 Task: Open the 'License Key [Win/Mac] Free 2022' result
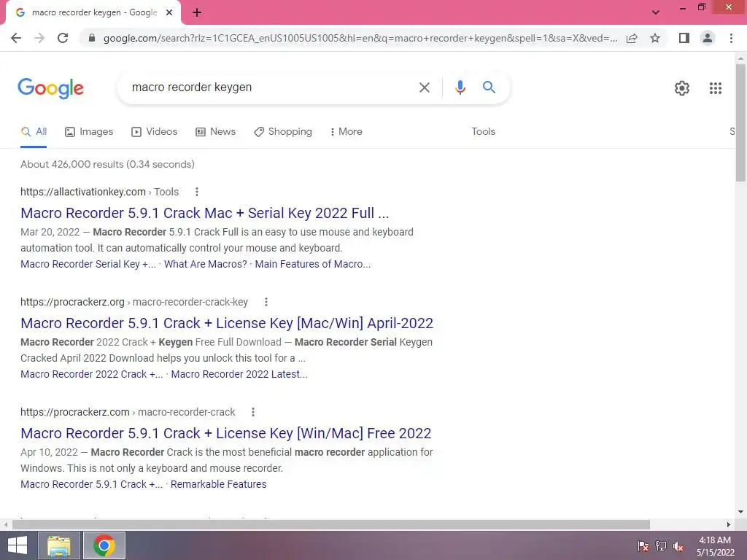pyautogui.click(x=226, y=433)
